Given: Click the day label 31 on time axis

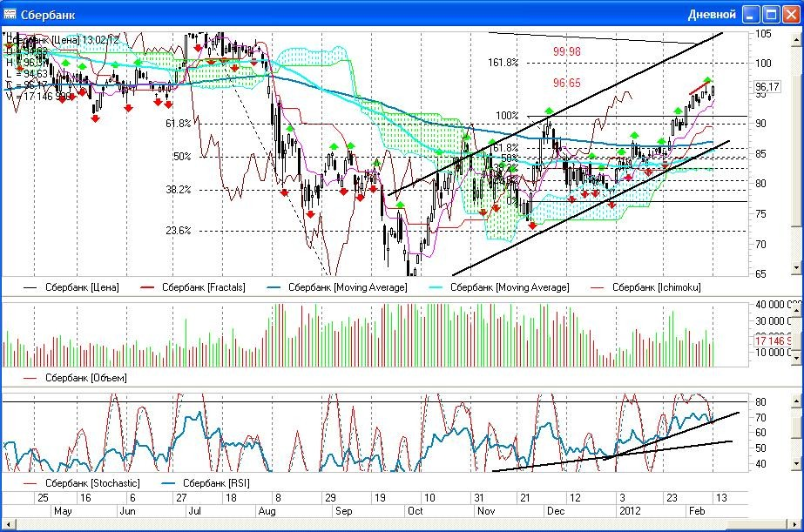Looking at the screenshot, I should [x=478, y=498].
